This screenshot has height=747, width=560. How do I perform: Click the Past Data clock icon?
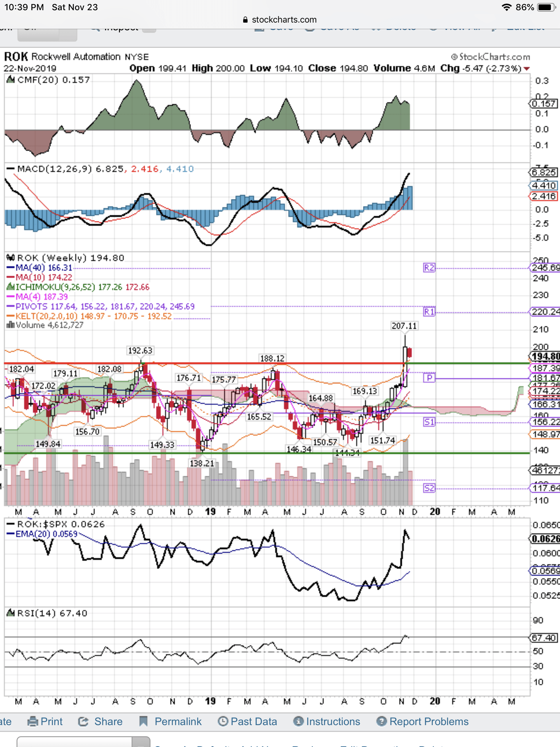[223, 721]
